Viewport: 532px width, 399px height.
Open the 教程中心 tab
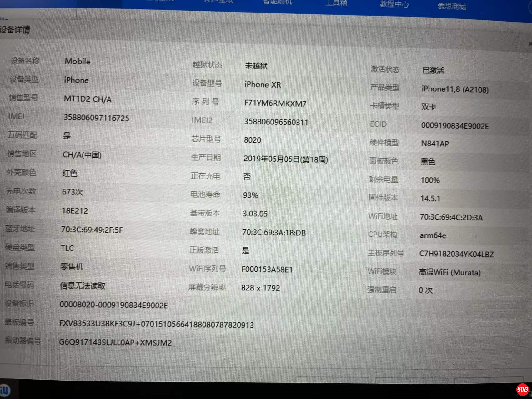coord(394,4)
